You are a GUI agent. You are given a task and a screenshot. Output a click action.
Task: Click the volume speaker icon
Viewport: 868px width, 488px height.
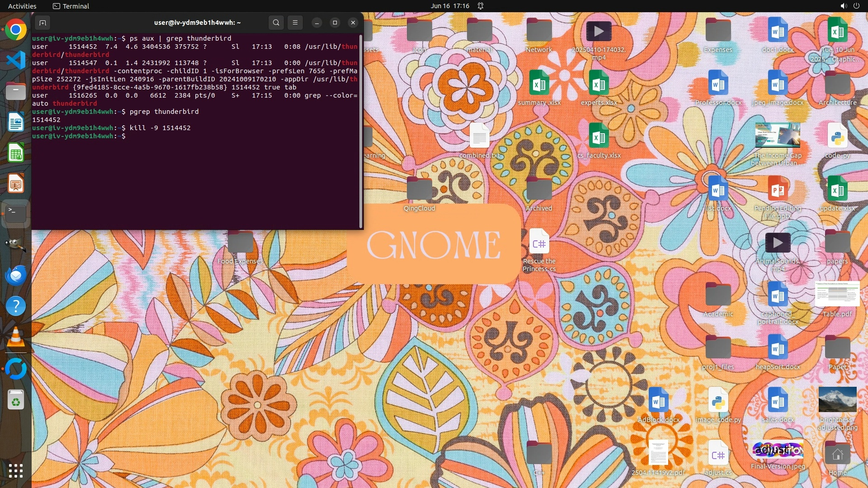click(843, 6)
